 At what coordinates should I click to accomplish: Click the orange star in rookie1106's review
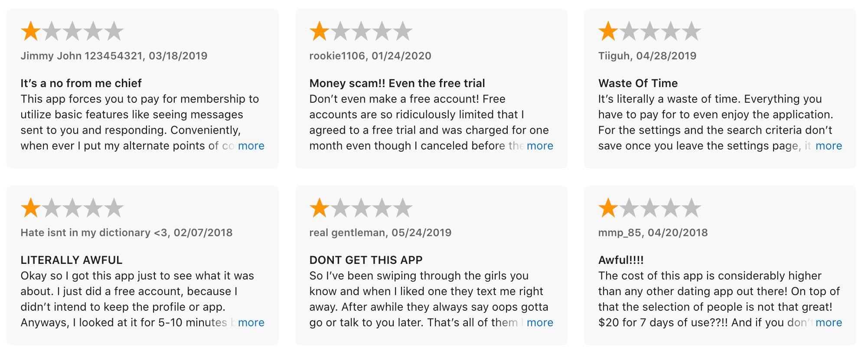[x=320, y=31]
